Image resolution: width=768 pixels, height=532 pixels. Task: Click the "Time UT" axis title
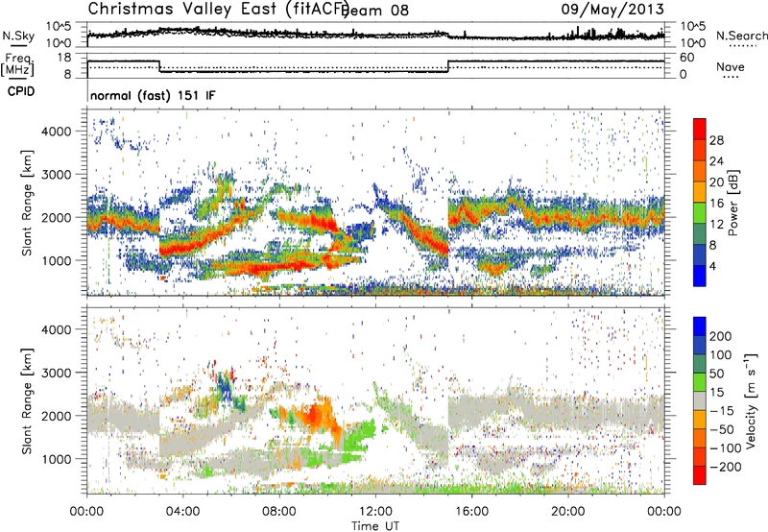point(375,525)
